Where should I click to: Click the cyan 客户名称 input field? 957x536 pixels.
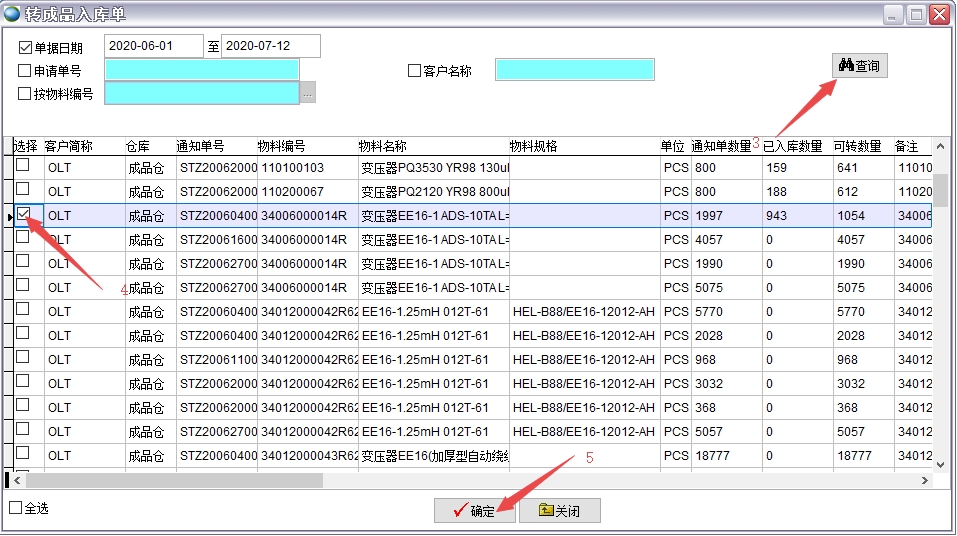(574, 70)
